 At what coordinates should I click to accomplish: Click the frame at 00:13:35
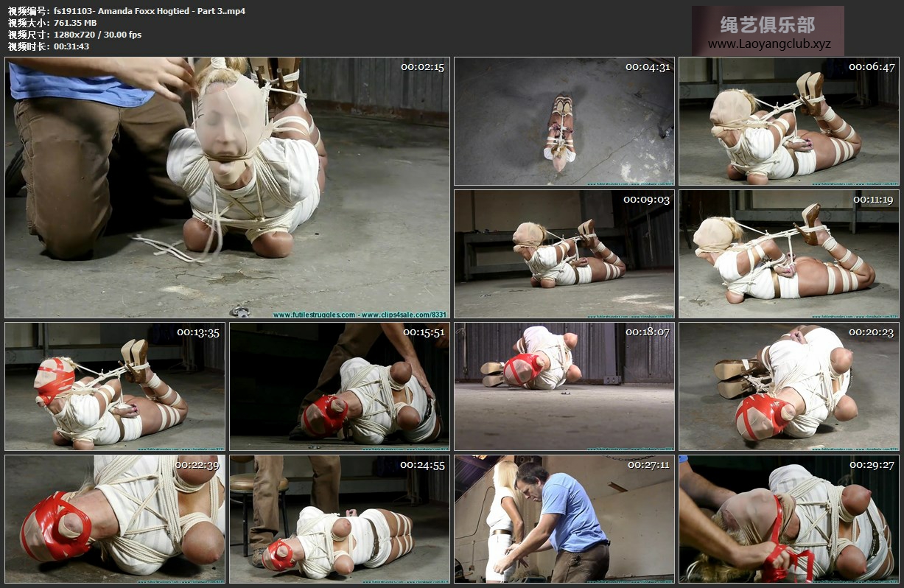pyautogui.click(x=115, y=386)
